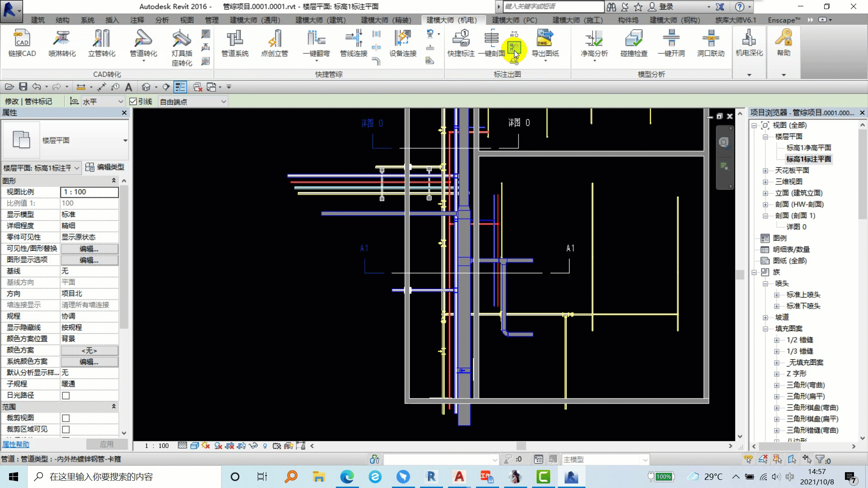Open the 管道系统 tool
This screenshot has width=868, height=488.
pos(235,44)
